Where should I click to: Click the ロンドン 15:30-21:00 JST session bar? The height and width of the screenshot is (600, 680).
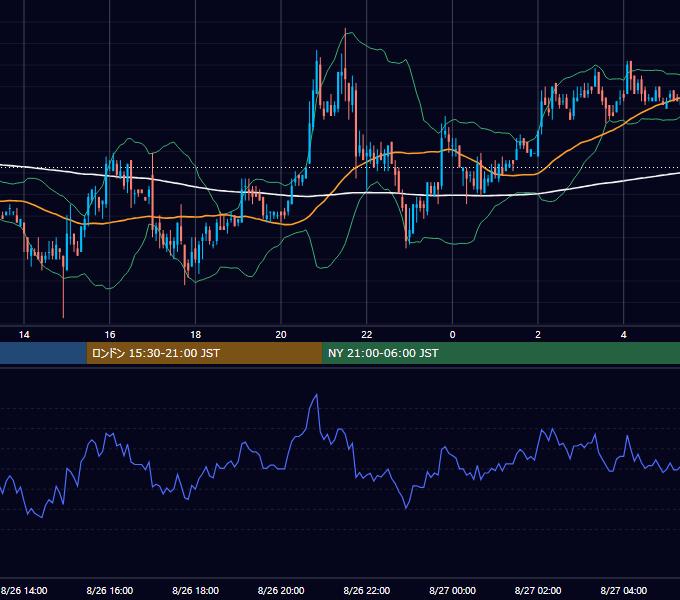point(204,353)
